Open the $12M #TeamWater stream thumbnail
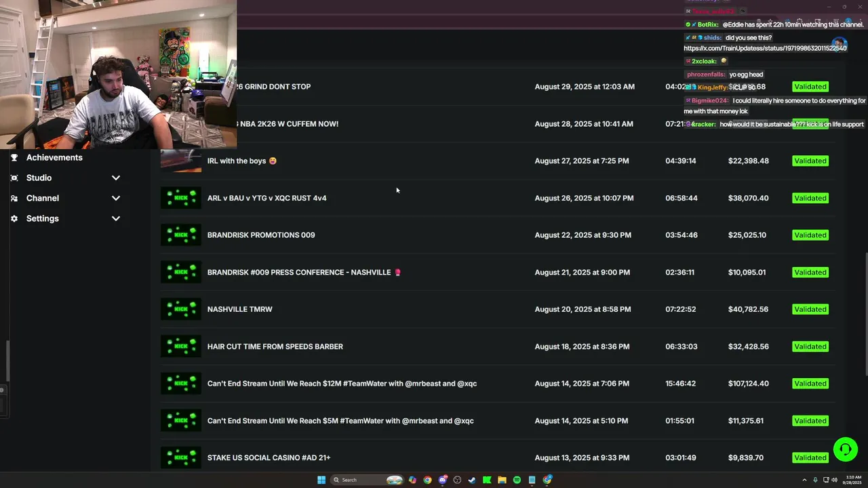 pyautogui.click(x=181, y=384)
